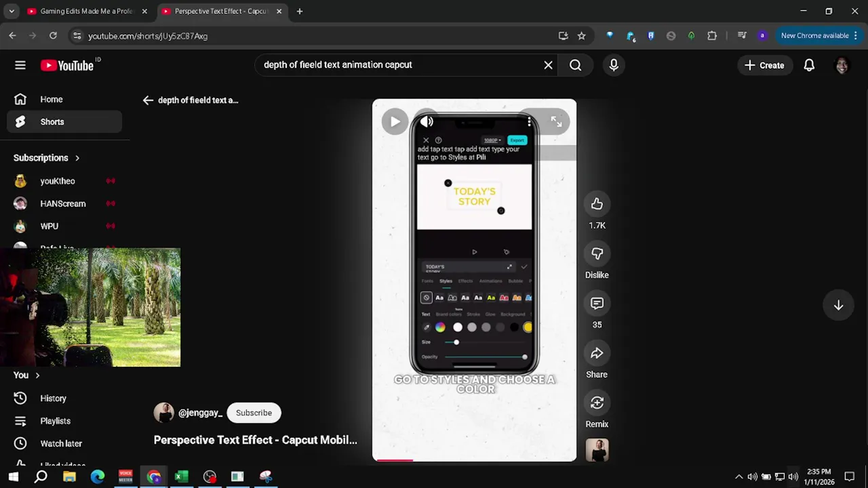
Task: Open the YouTube account avatar menu
Action: coord(842,65)
